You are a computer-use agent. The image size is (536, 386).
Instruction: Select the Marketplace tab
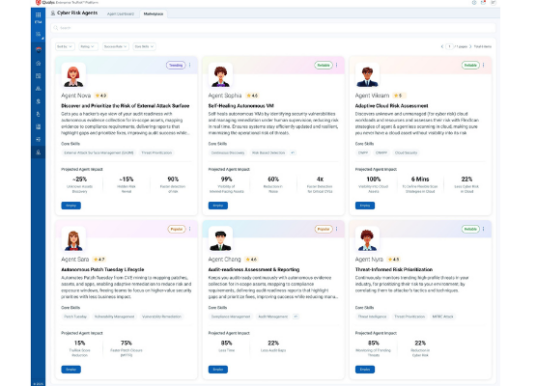click(153, 14)
